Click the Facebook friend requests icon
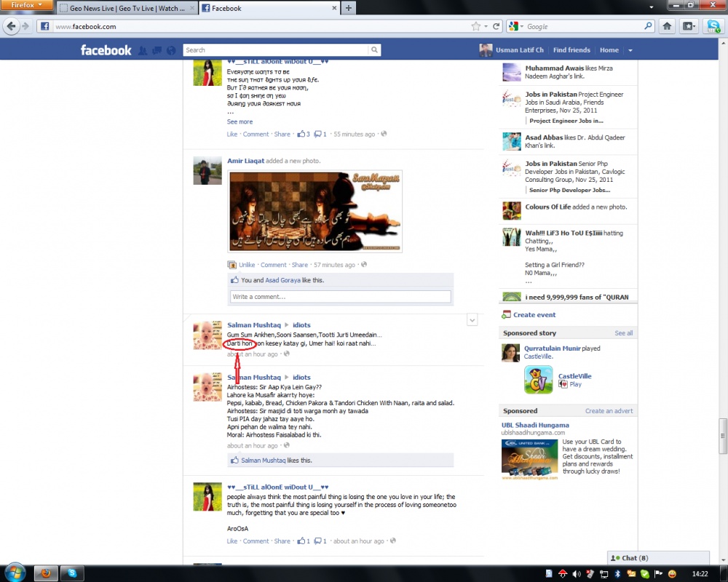728x582 pixels. tap(143, 50)
